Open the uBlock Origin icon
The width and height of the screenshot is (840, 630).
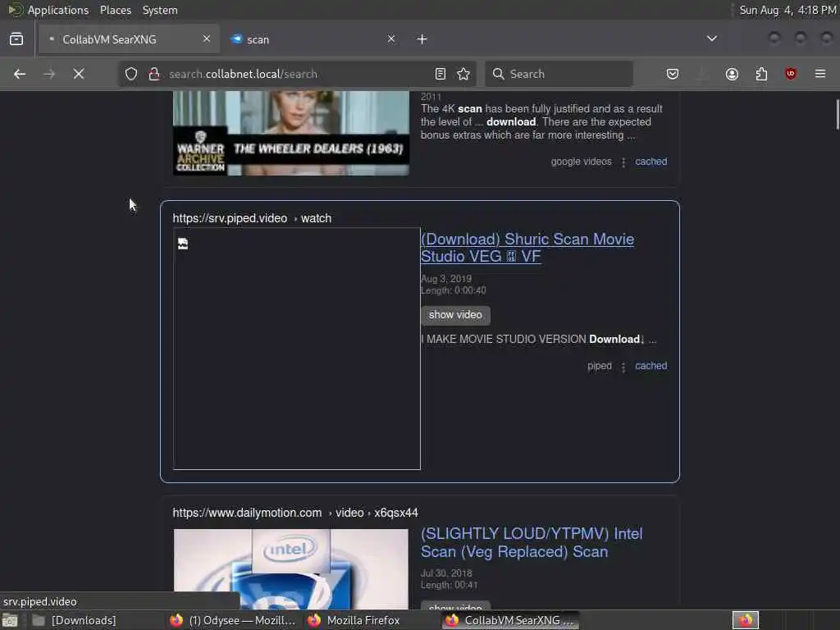pyautogui.click(x=791, y=74)
